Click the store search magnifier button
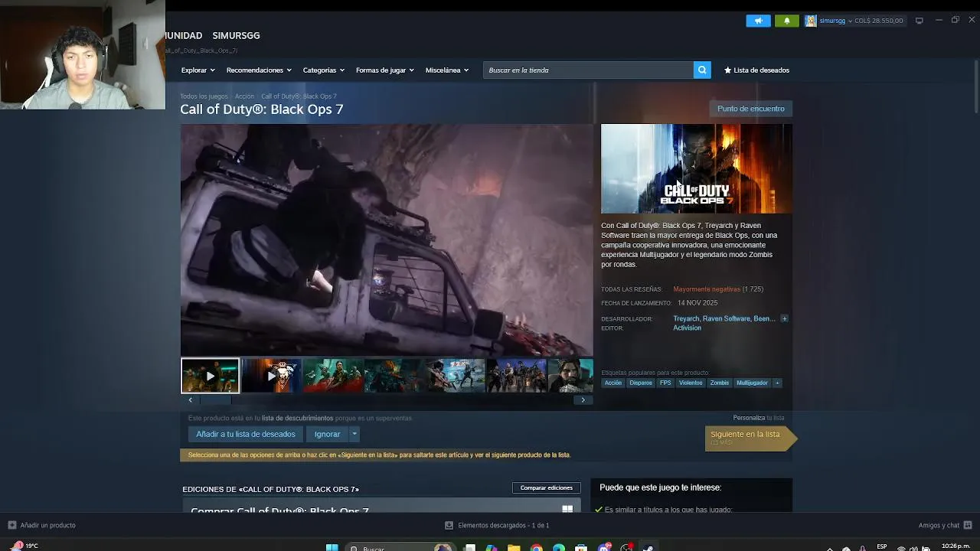This screenshot has height=551, width=980. coord(702,70)
